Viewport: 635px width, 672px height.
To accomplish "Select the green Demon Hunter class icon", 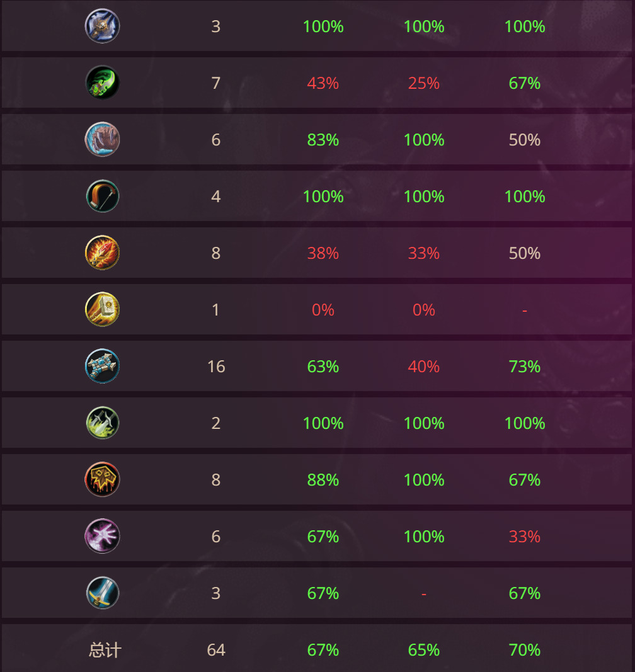I will pyautogui.click(x=102, y=83).
